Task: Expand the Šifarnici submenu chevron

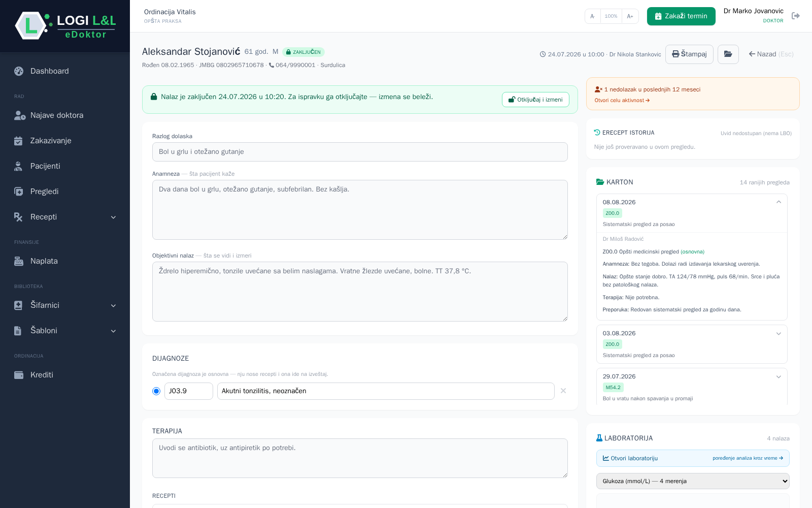Action: pos(114,305)
